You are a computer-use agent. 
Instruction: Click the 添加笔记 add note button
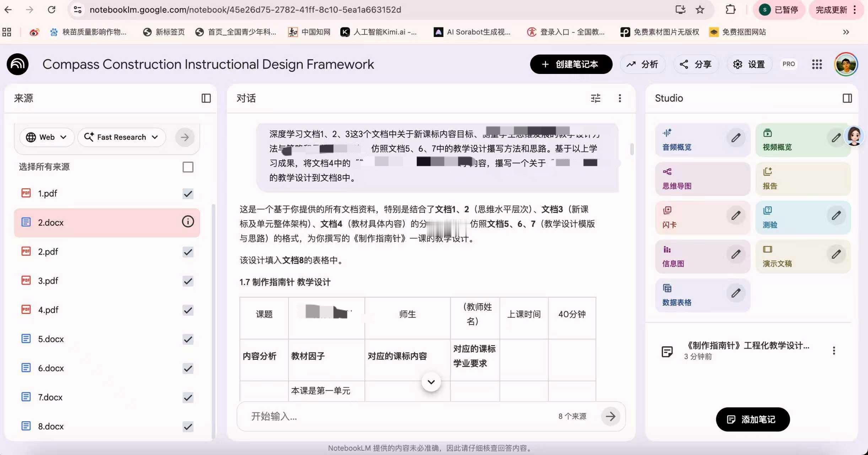coord(753,419)
